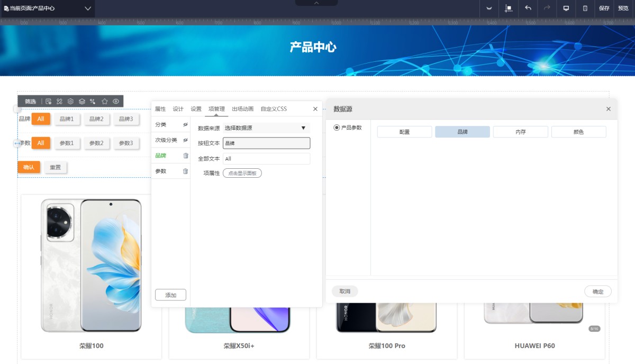Click the orange 确认 button
Image resolution: width=635 pixels, height=364 pixels.
(29, 167)
